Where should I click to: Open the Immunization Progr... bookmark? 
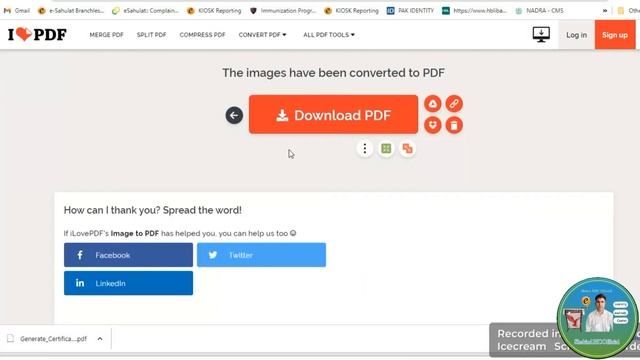coord(283,11)
